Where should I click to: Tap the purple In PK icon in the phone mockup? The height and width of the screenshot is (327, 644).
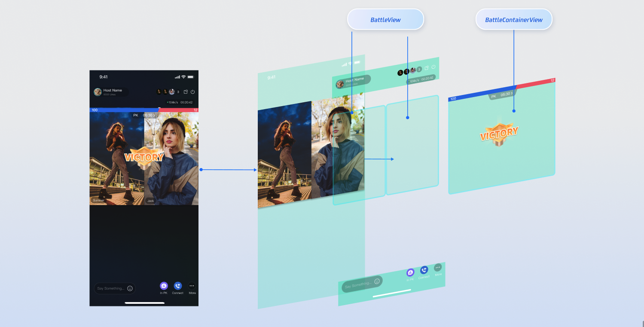point(164,286)
